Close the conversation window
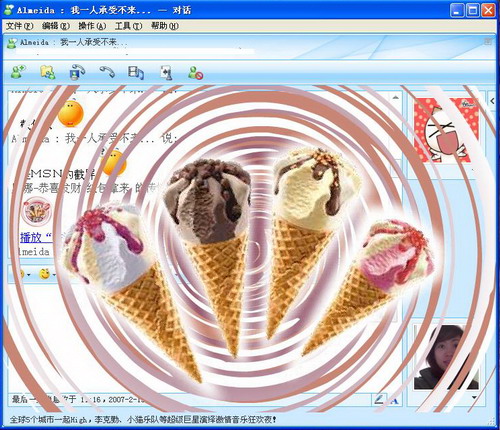Viewport: 500px width, 430px height. (x=488, y=10)
